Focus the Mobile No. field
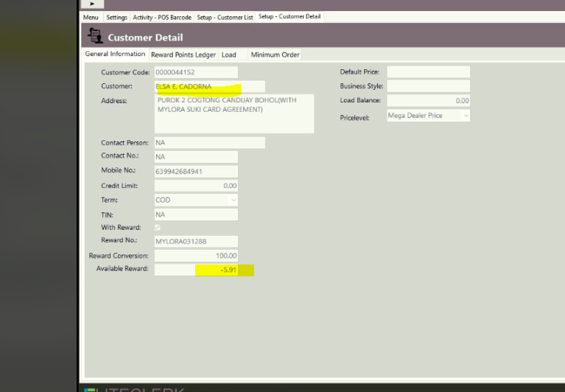565x392 pixels. click(x=195, y=172)
